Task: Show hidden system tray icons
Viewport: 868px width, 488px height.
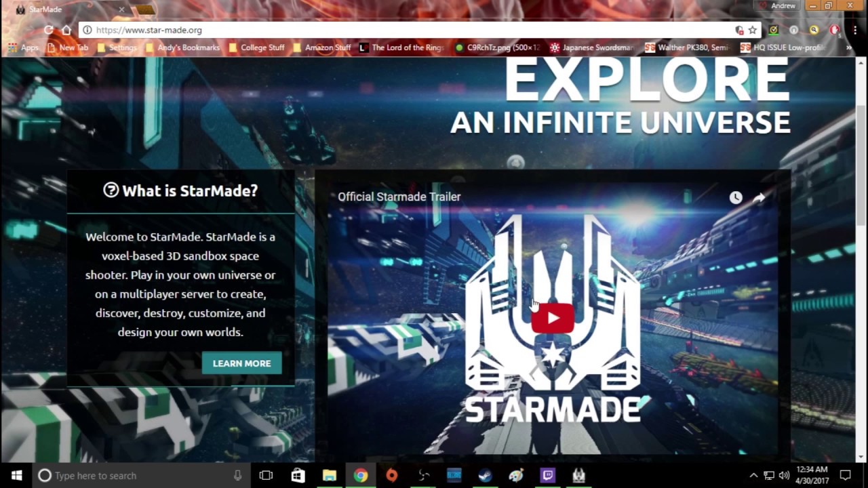Action: 753,475
